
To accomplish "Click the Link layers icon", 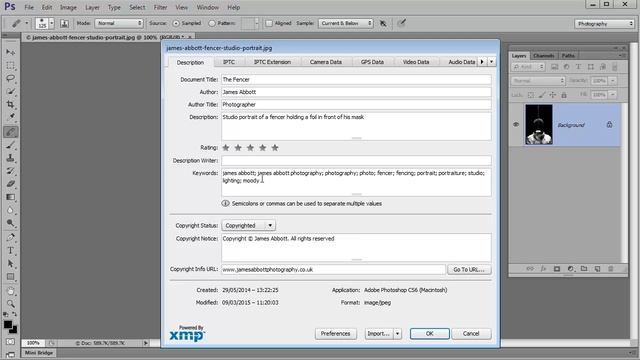I will [530, 269].
